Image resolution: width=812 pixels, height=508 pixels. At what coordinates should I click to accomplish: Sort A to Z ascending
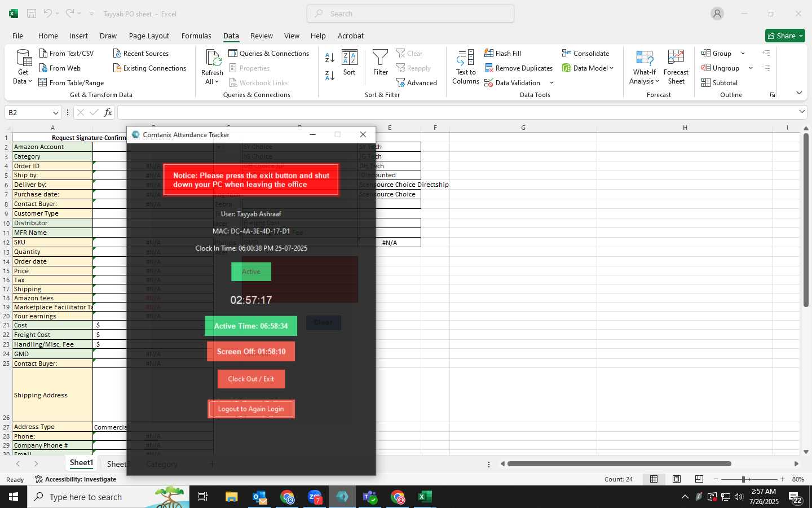(330, 57)
